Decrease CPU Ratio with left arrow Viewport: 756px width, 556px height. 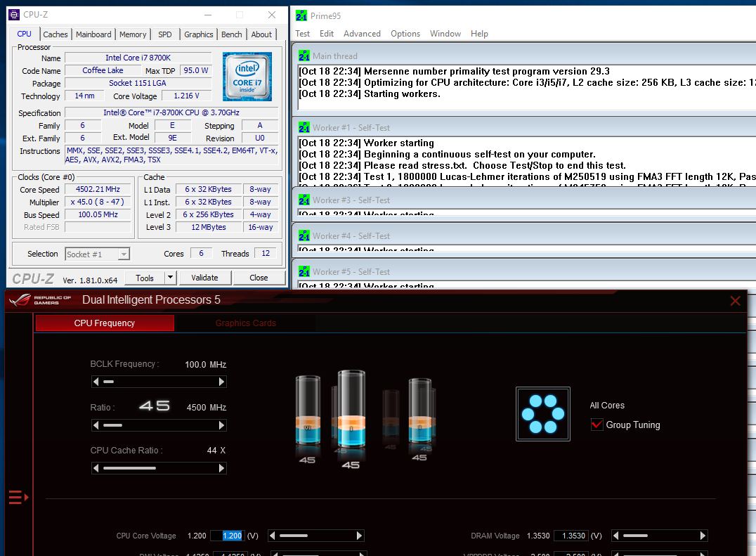(x=96, y=425)
